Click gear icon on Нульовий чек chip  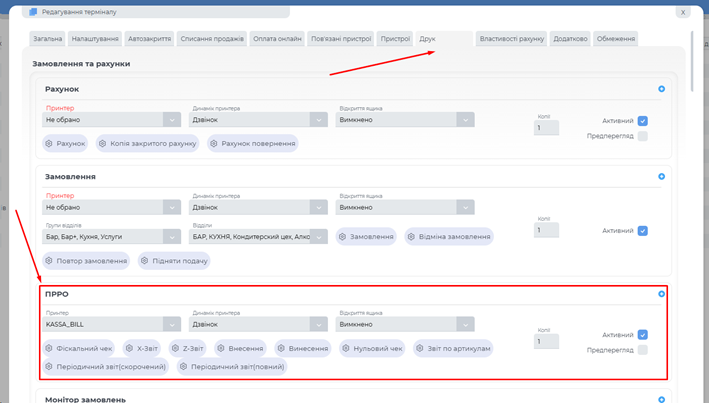(348, 349)
